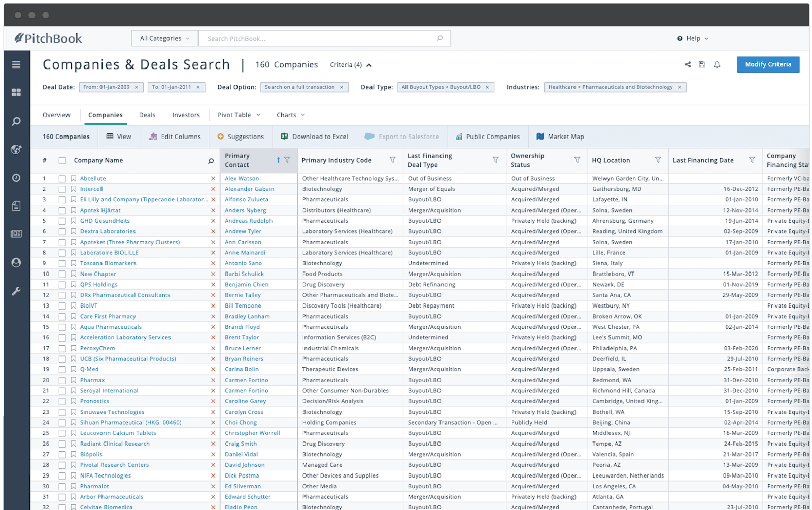Viewport: 812px width, 510px height.
Task: Click the PitchBook logo
Action: click(x=48, y=38)
